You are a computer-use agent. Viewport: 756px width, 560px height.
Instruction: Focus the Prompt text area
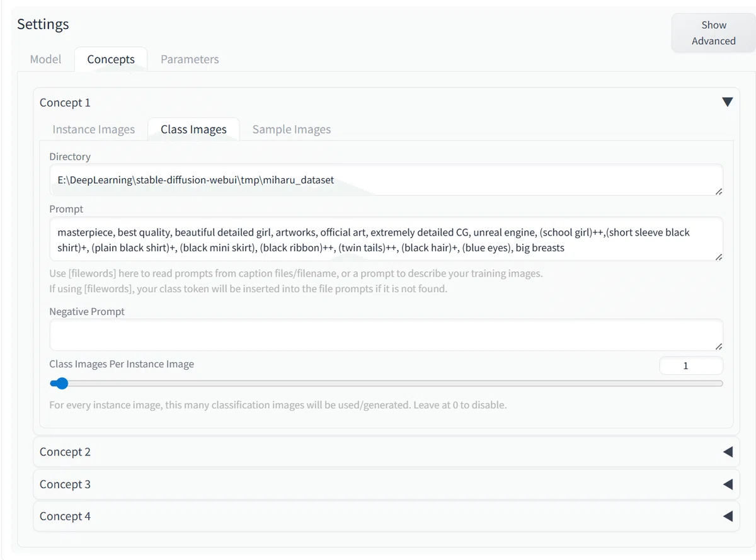[x=386, y=240]
